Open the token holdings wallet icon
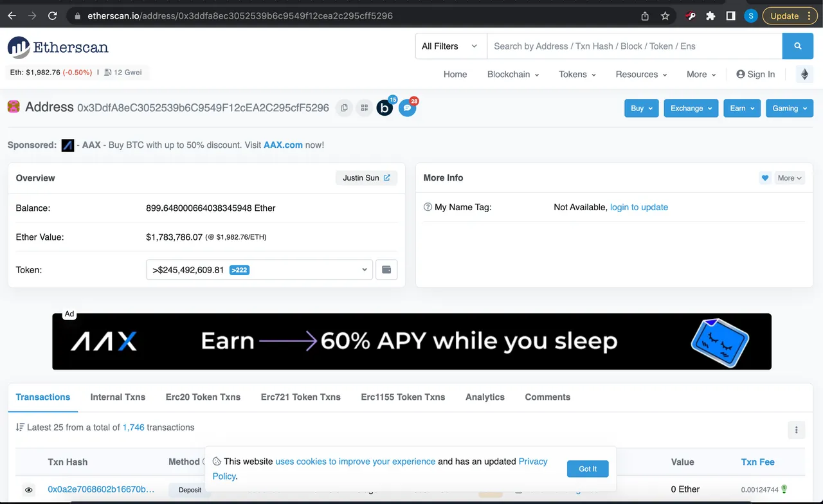823x504 pixels. pos(386,270)
